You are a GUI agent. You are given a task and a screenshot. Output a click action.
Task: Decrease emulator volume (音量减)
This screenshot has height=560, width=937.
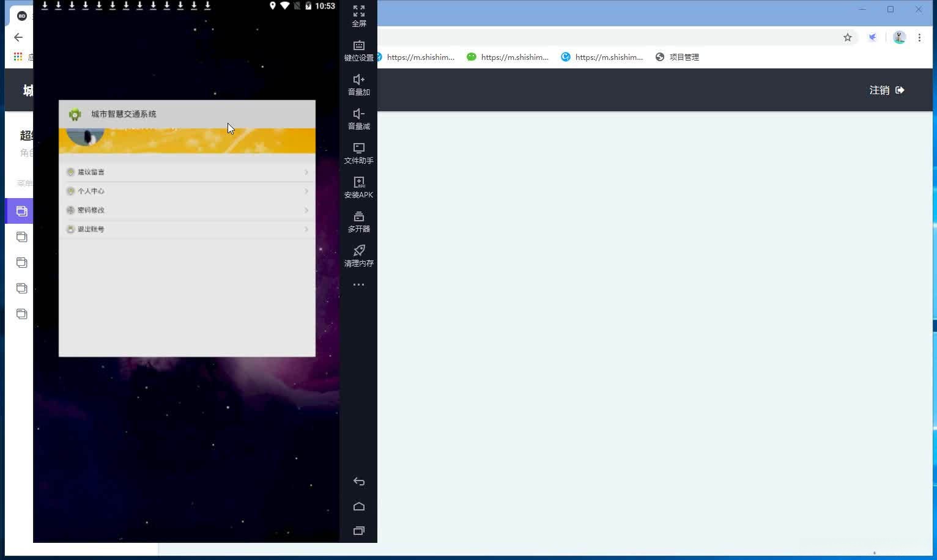pyautogui.click(x=359, y=119)
